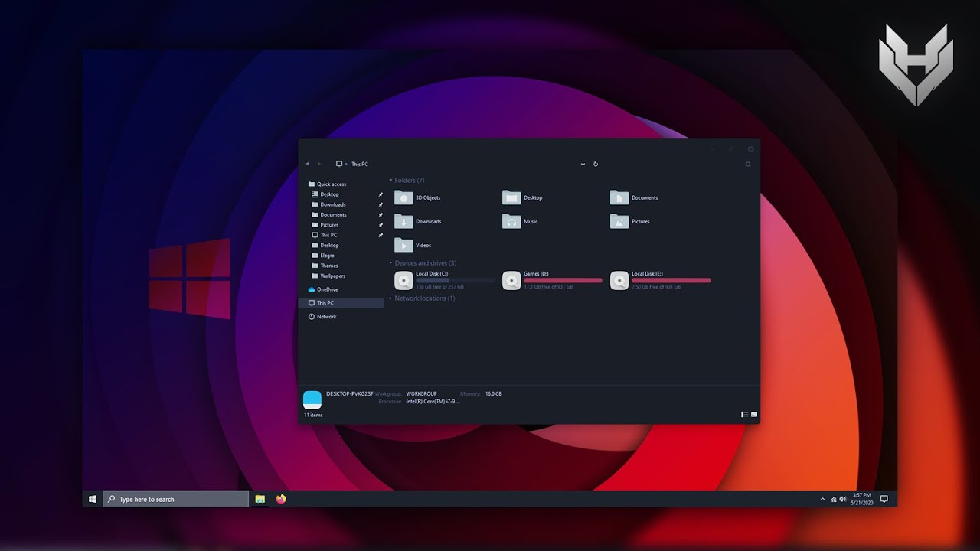Click the WORKGROUP value in details pane
980x551 pixels.
(x=421, y=393)
